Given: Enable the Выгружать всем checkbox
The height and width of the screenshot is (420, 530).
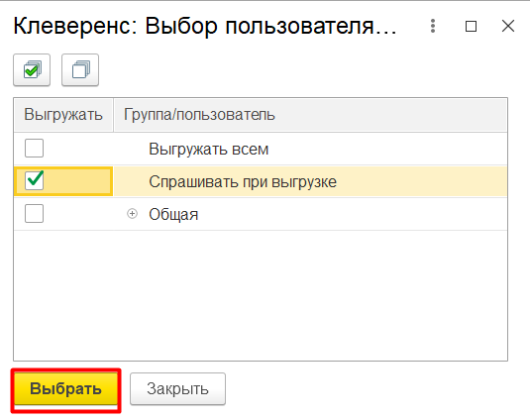Looking at the screenshot, I should (x=34, y=148).
